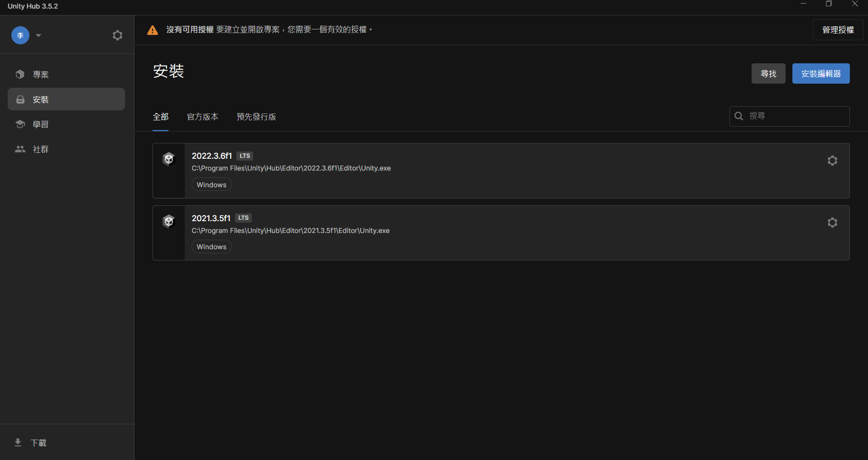
Task: Open the user account avatar
Action: click(x=20, y=35)
